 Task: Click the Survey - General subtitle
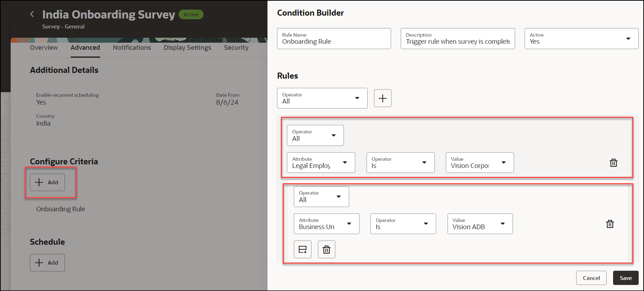[x=63, y=27]
